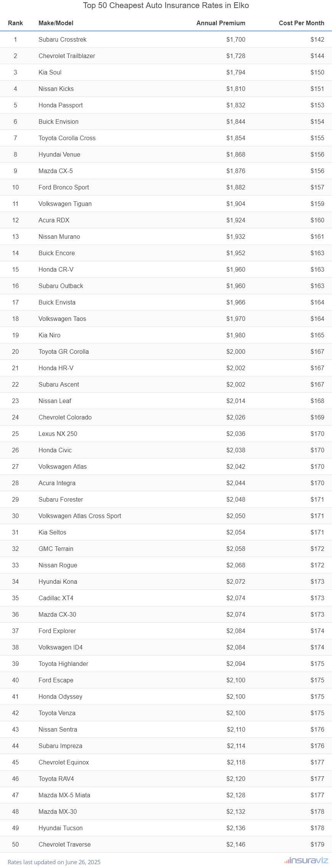332x868 pixels.
Task: Select the Kia Soul model name
Action: pos(50,72)
